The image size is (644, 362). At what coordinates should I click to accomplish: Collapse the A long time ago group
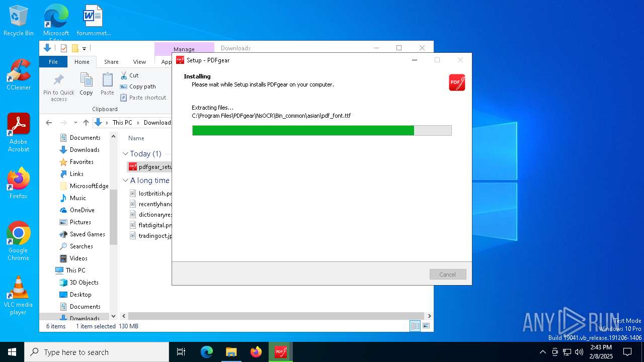click(125, 180)
